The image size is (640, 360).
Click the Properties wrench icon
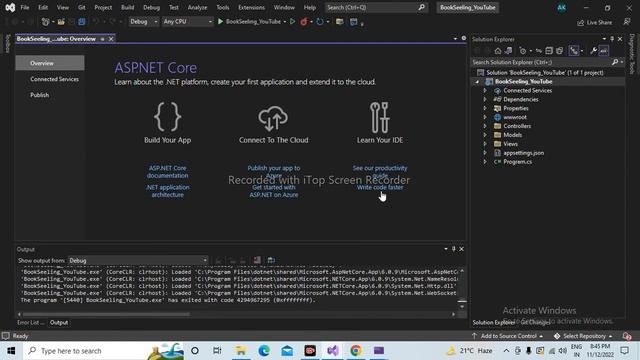tap(593, 51)
